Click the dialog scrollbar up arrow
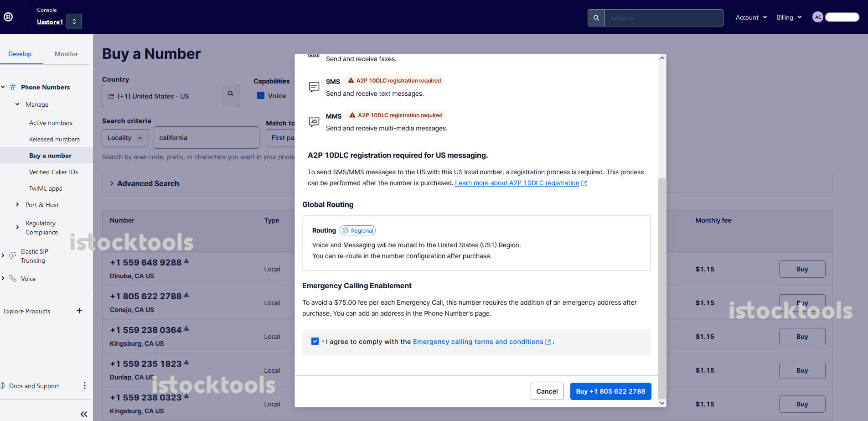This screenshot has height=421, width=868. (662, 58)
